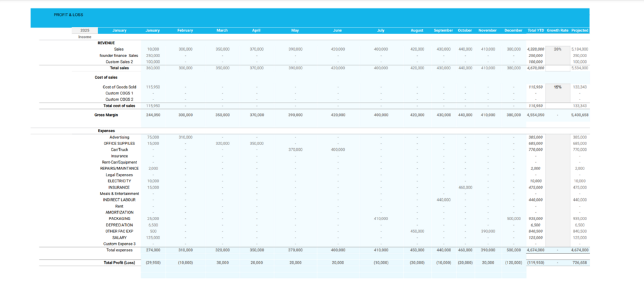Click the March column header

tap(222, 30)
